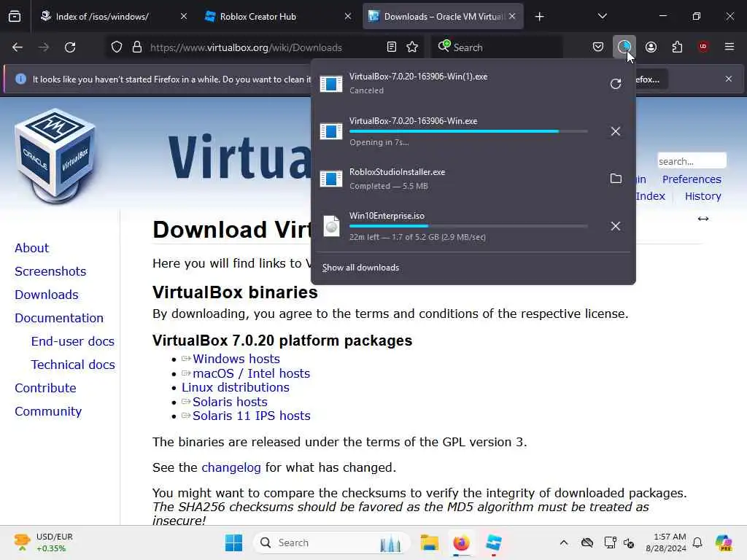
Task: Retry canceled VirtualBox Win(1).exe download
Action: pyautogui.click(x=616, y=84)
